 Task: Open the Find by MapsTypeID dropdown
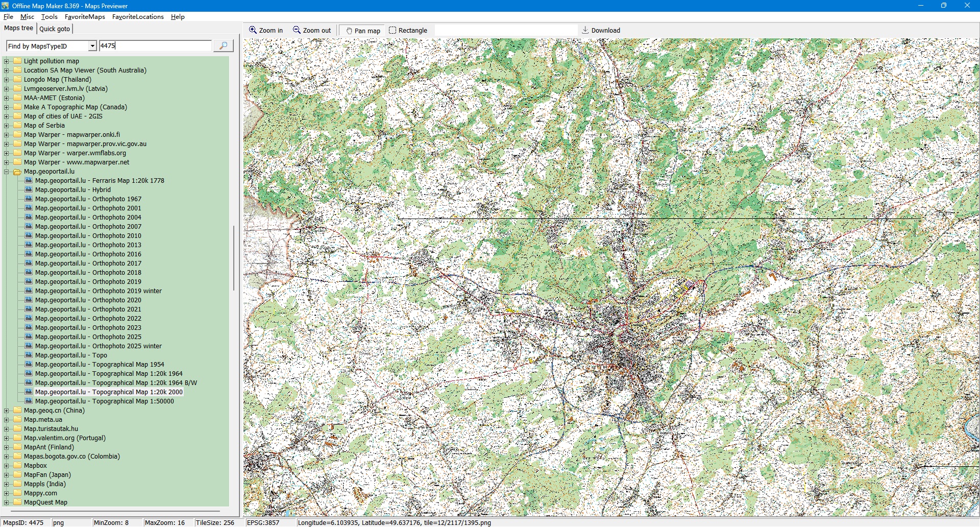[x=92, y=46]
